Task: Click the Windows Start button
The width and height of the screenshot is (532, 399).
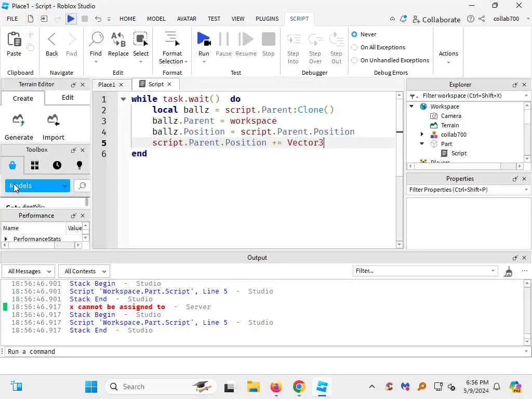Action: click(91, 387)
